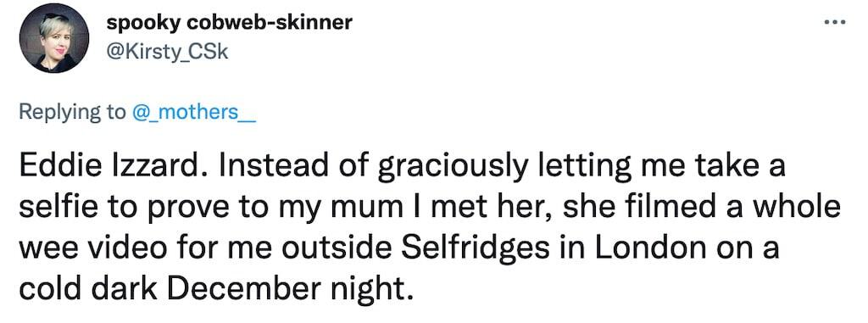This screenshot has height=323, width=868.
Task: Open the three-dot more options menu
Action: [835, 23]
